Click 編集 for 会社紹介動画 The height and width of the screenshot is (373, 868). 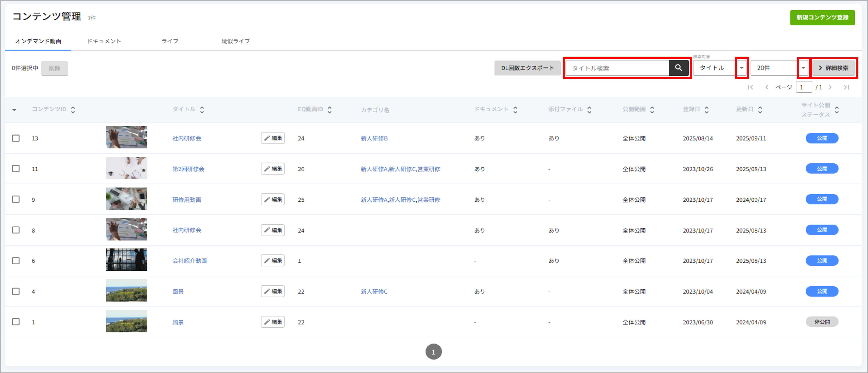click(273, 261)
